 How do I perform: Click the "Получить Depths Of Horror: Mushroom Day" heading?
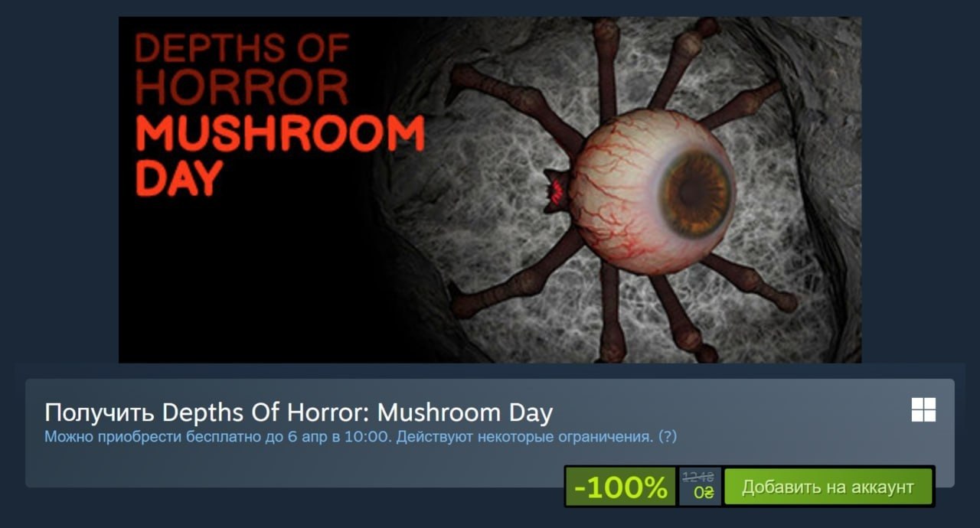[x=299, y=412]
